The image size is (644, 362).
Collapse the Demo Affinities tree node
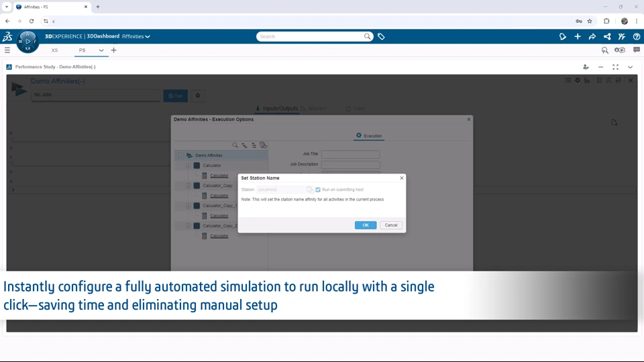point(181,156)
